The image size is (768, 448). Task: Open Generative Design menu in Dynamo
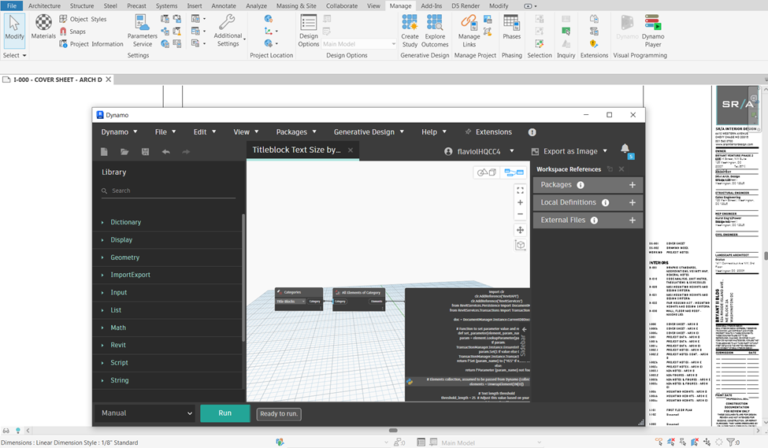[x=368, y=132]
